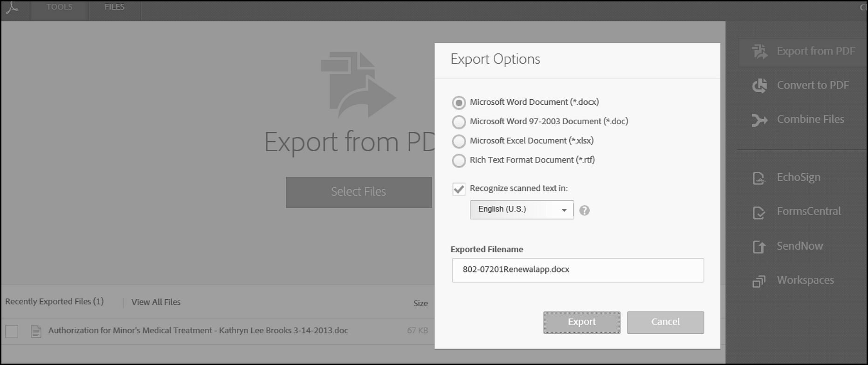Click the FormsCentral label

click(809, 211)
